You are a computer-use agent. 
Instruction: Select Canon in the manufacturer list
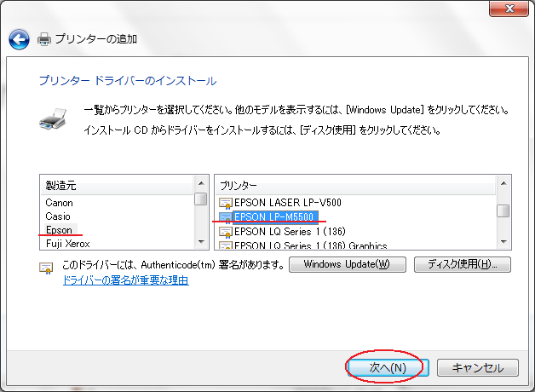[x=59, y=203]
